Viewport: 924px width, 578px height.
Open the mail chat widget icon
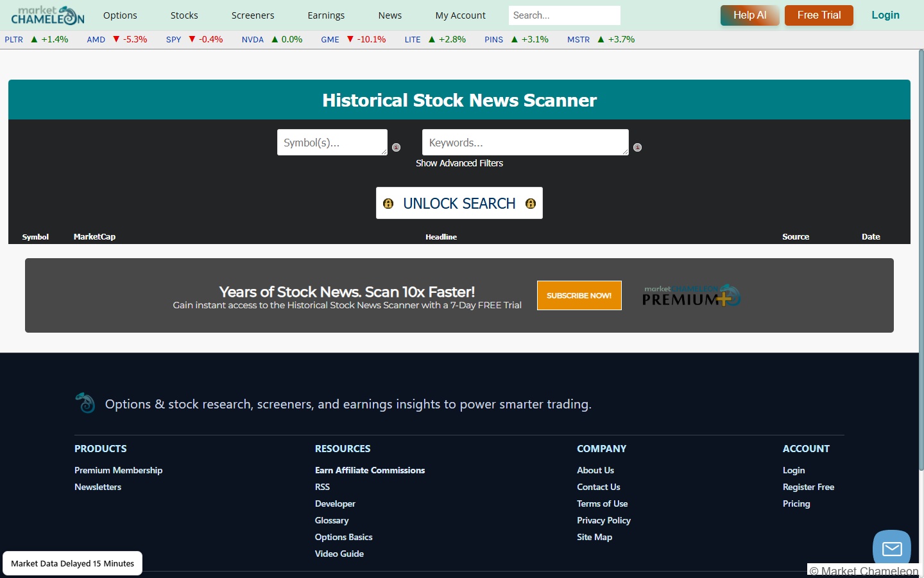(892, 548)
